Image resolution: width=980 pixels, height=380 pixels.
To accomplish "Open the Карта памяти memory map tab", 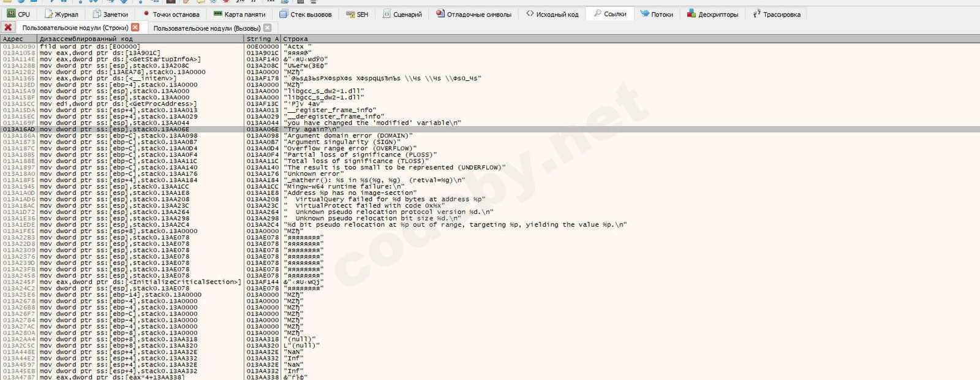I will 239,14.
